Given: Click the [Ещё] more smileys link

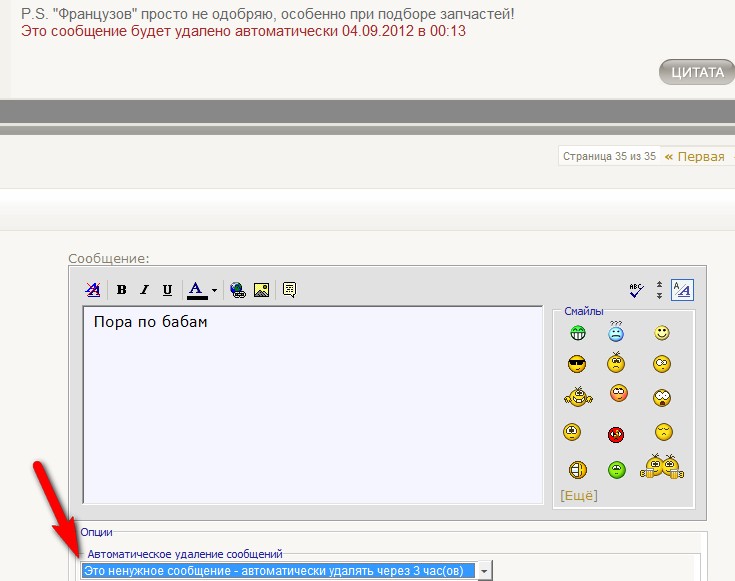Looking at the screenshot, I should click(579, 495).
